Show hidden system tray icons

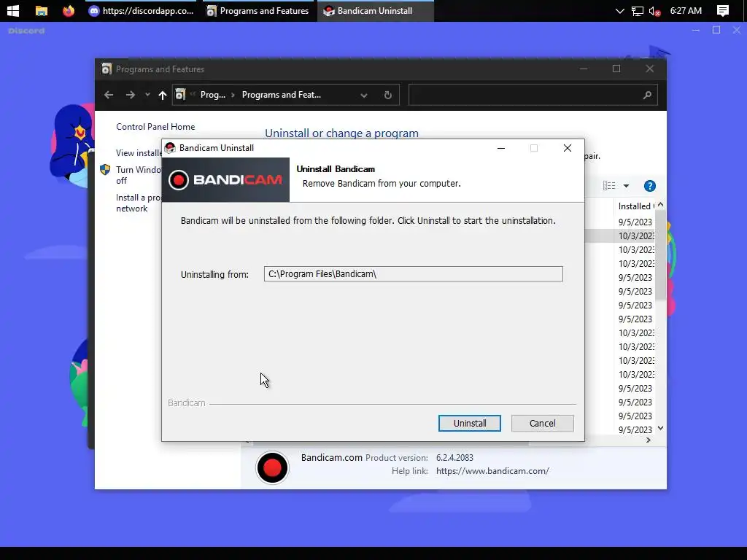pos(619,10)
